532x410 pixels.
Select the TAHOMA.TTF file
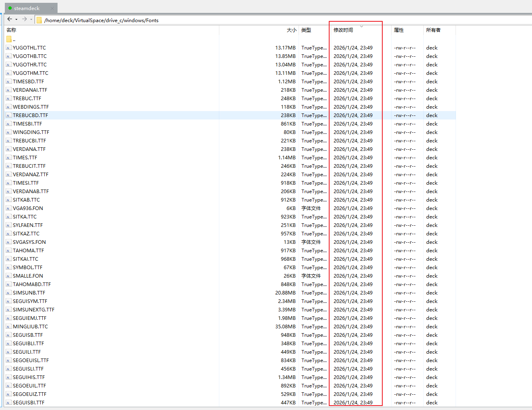28,250
